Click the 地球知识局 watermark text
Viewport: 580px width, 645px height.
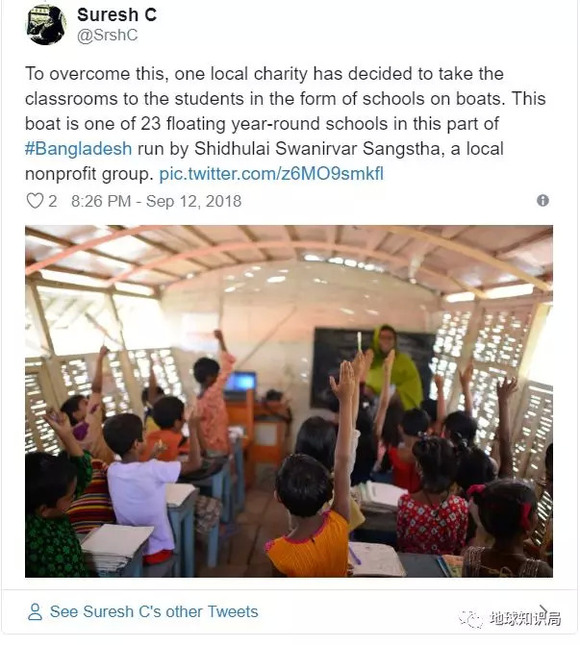[x=525, y=618]
